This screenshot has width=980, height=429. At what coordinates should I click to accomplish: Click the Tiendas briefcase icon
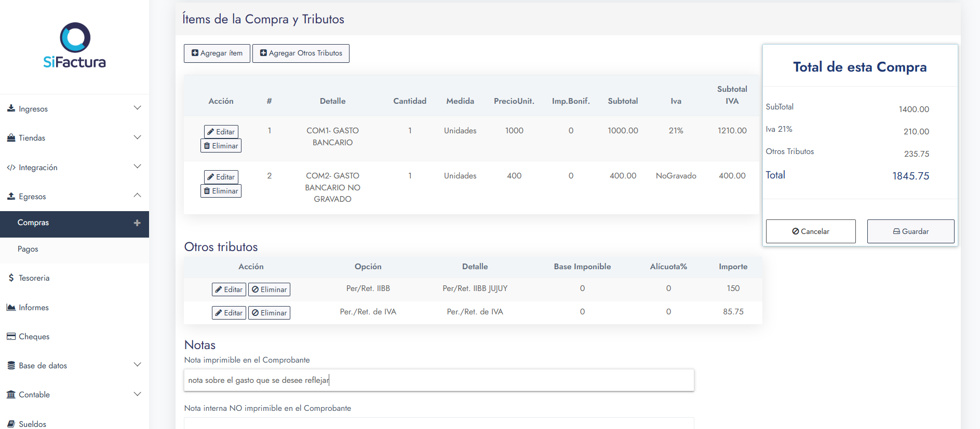click(x=11, y=138)
